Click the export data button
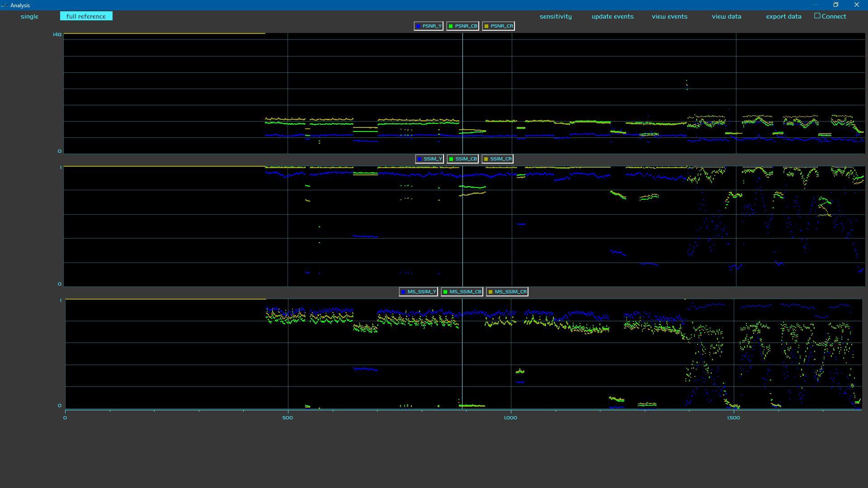868x488 pixels. 783,16
